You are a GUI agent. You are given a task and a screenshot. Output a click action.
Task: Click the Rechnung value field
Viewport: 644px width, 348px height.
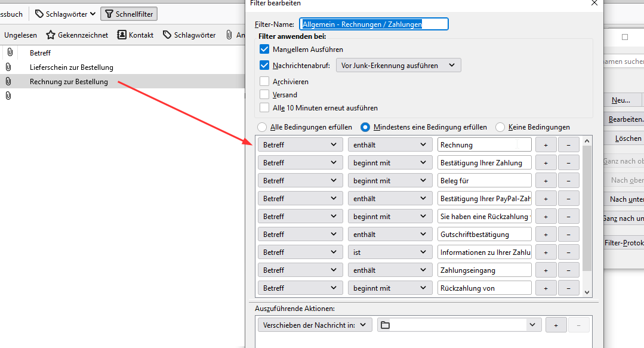click(x=484, y=144)
